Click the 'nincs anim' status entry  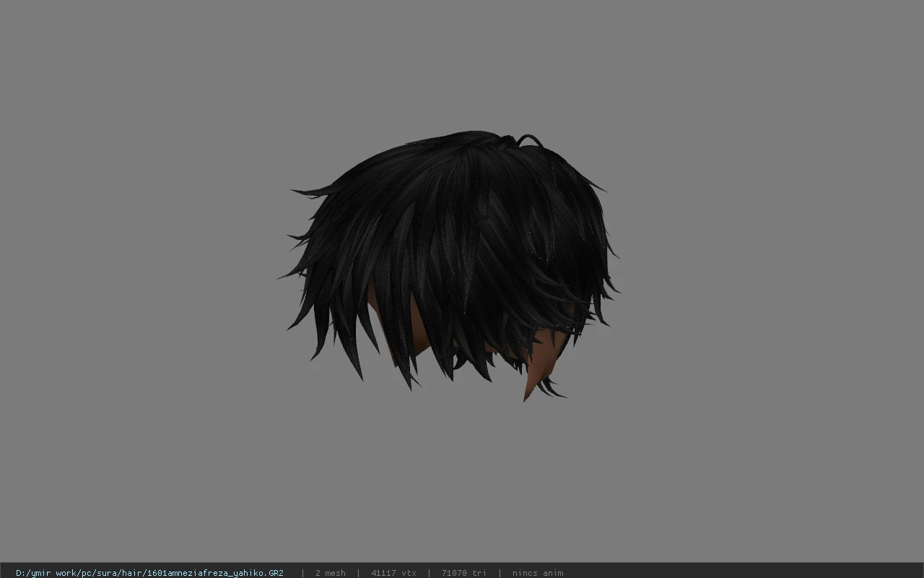tap(538, 573)
